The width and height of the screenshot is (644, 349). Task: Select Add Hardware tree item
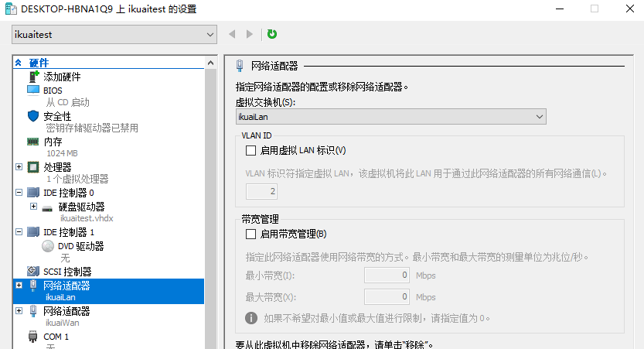tap(62, 77)
